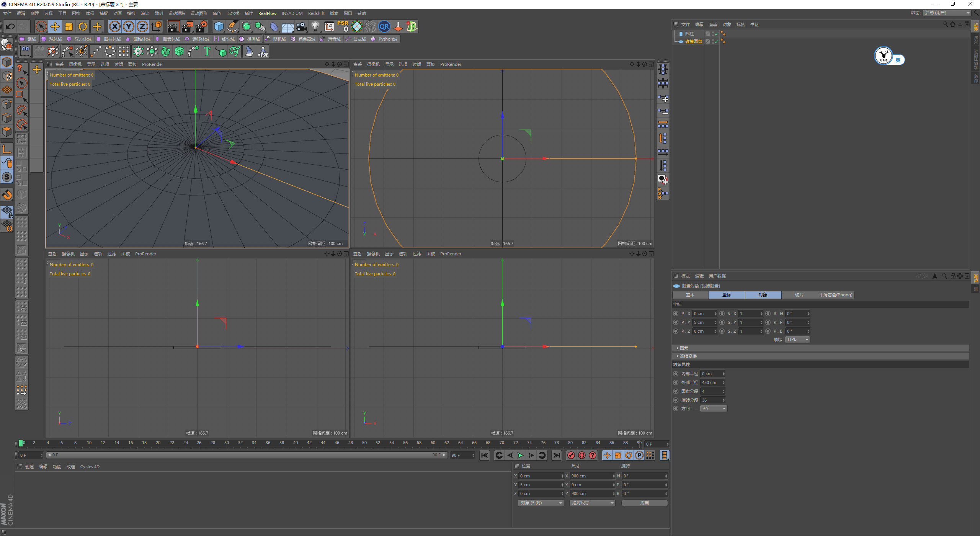Click the Render to Picture Viewer icon
980x536 pixels.
point(187,26)
